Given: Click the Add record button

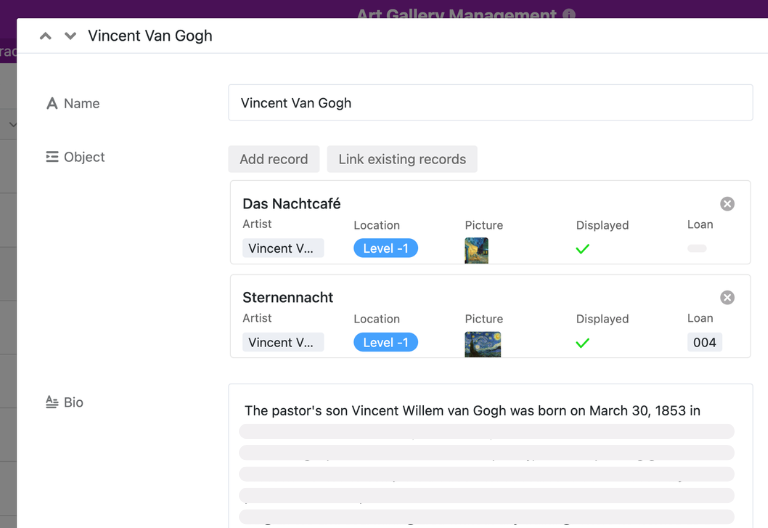Looking at the screenshot, I should click(274, 159).
